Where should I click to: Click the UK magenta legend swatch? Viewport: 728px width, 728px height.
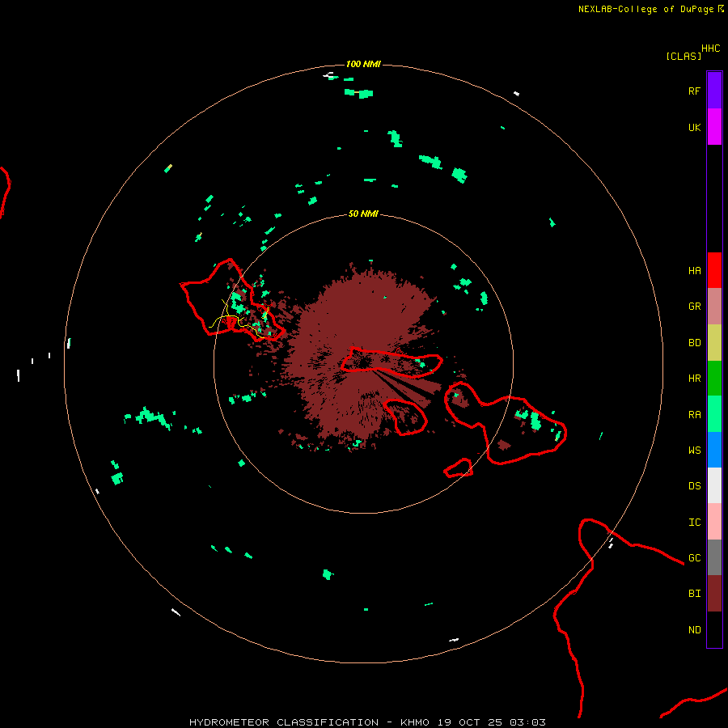714,127
